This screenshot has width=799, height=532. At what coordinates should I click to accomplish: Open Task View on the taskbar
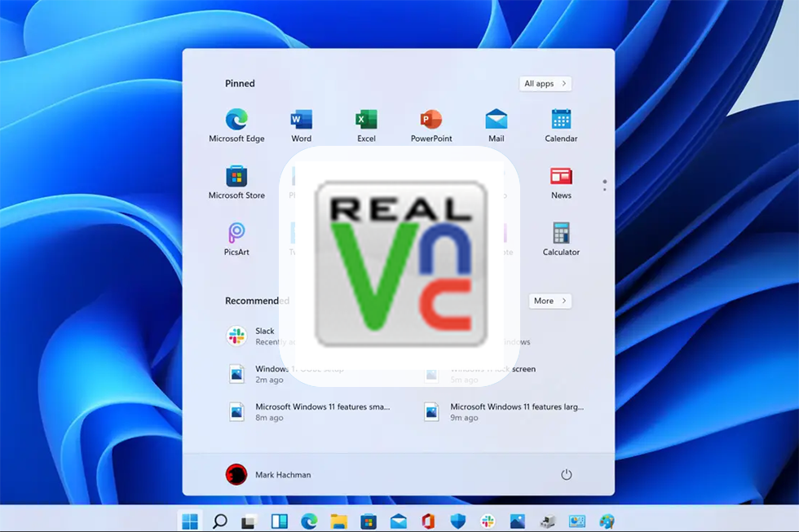[x=249, y=521]
